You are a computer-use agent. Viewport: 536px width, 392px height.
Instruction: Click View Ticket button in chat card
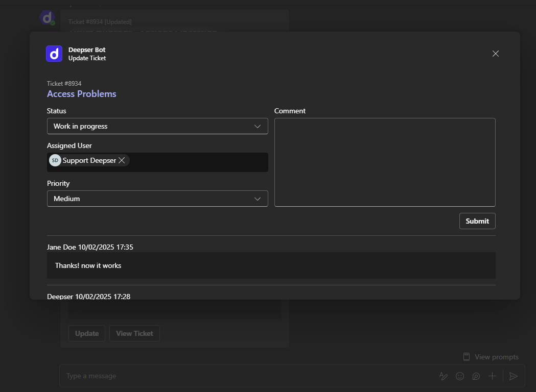134,333
